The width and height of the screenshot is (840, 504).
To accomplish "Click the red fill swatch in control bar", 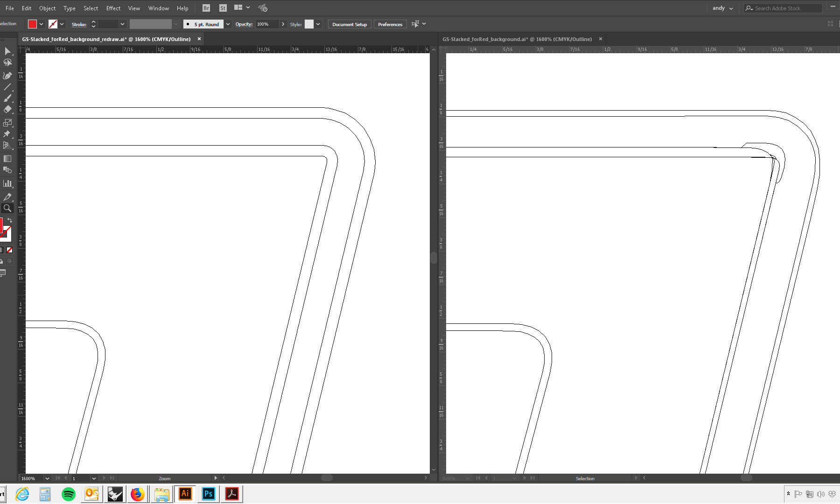I will 32,24.
